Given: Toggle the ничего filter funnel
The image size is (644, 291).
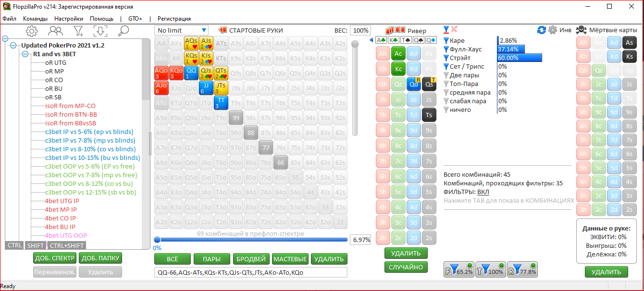Looking at the screenshot, I should click(x=446, y=110).
